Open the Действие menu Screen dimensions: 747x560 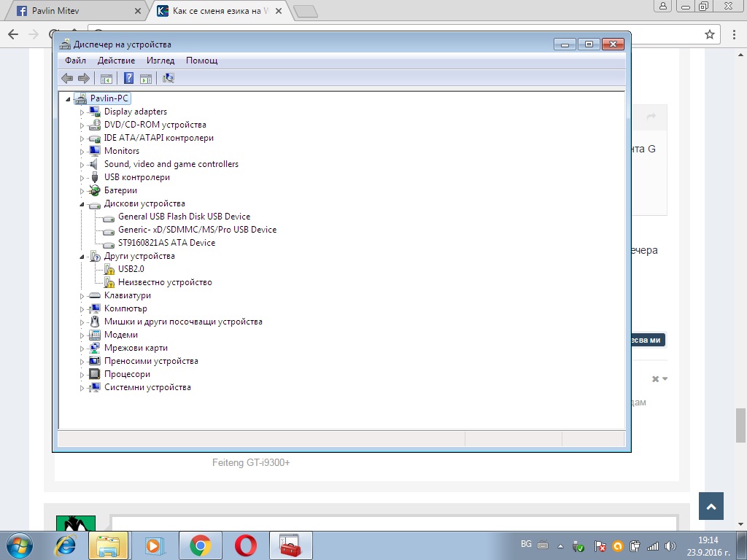point(116,61)
